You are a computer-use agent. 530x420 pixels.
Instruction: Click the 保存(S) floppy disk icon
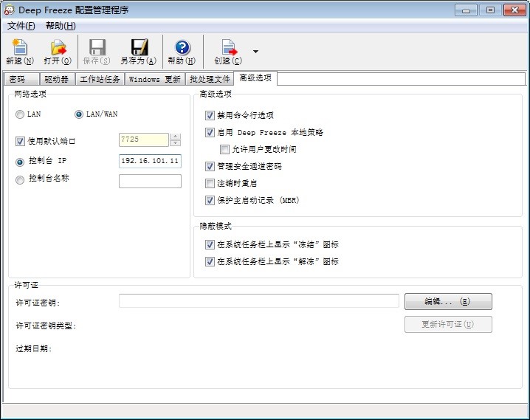click(97, 47)
